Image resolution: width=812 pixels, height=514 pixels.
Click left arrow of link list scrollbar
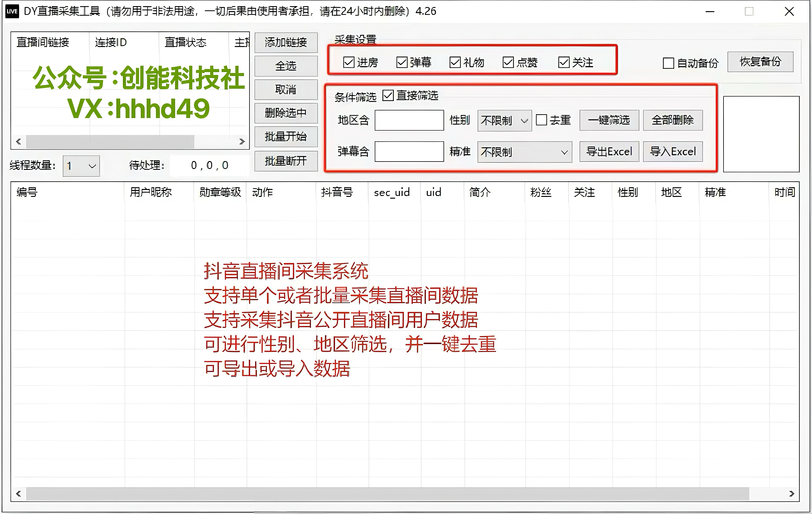[19, 142]
